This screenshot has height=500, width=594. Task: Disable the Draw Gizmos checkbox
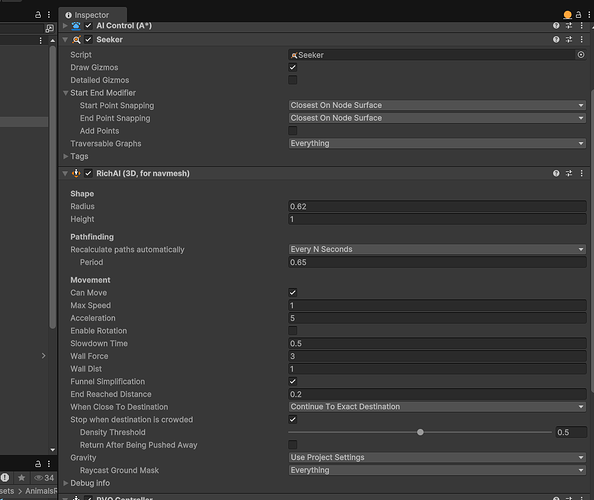tap(292, 67)
